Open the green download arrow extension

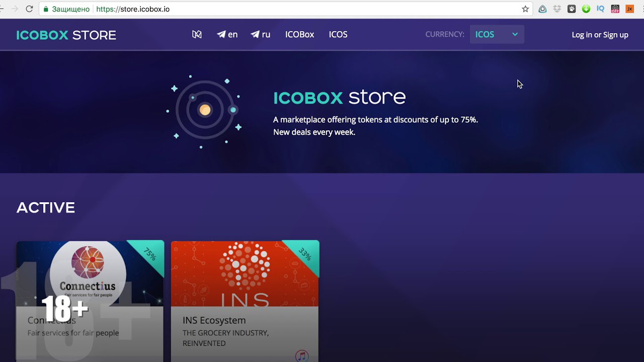click(x=586, y=9)
